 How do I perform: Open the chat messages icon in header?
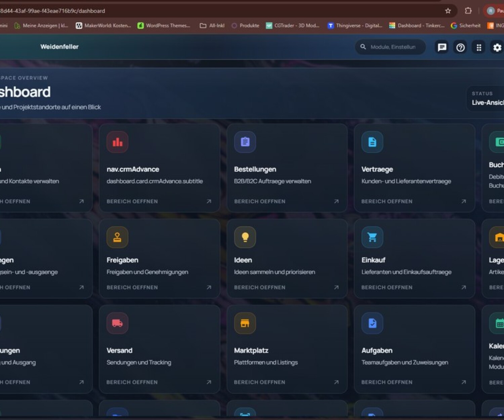pos(442,47)
